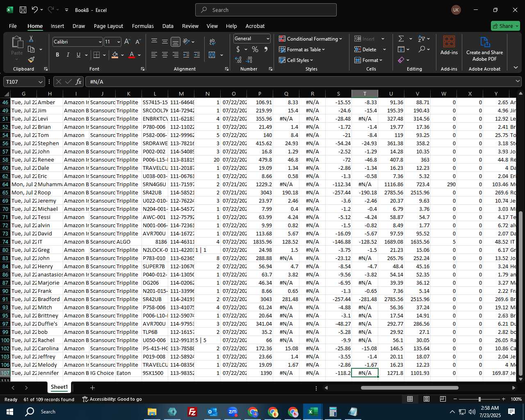Image resolution: width=525 pixels, height=420 pixels.
Task: Collapse the ribbon with chevron
Action: [x=516, y=68]
